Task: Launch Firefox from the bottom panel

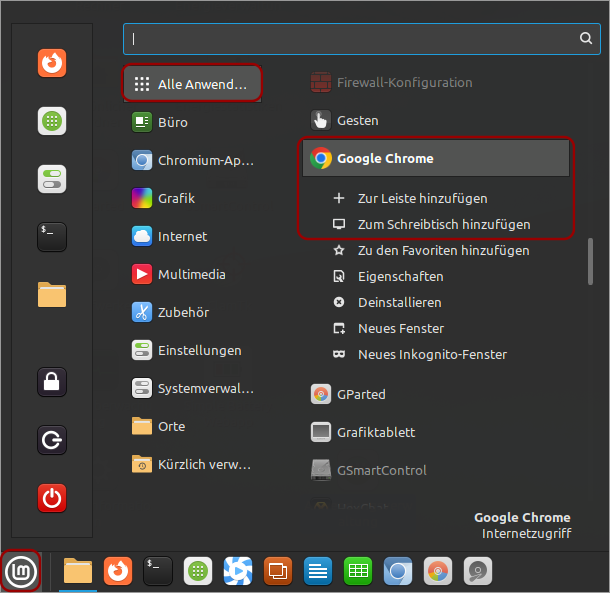Action: [x=118, y=571]
